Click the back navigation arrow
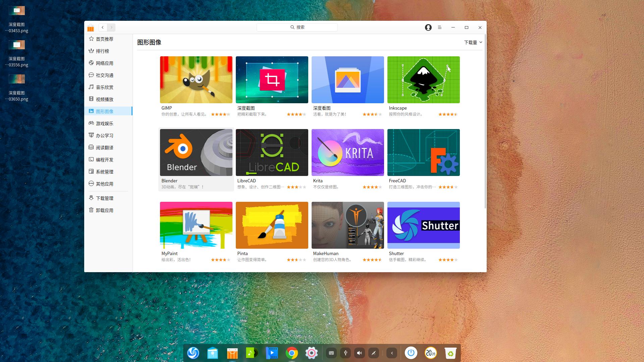The height and width of the screenshot is (362, 644). point(103,27)
